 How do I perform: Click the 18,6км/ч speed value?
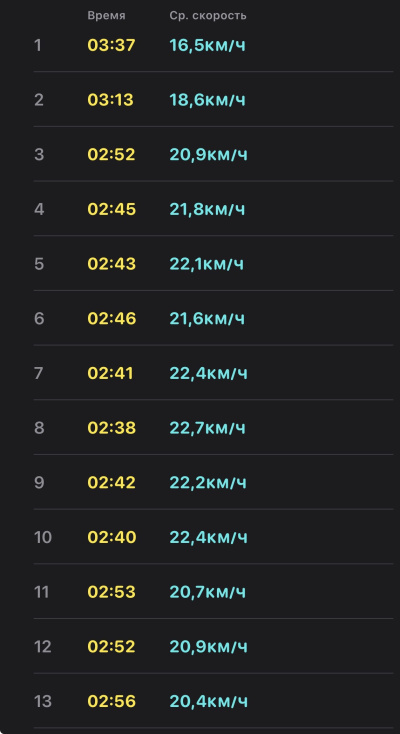(207, 100)
